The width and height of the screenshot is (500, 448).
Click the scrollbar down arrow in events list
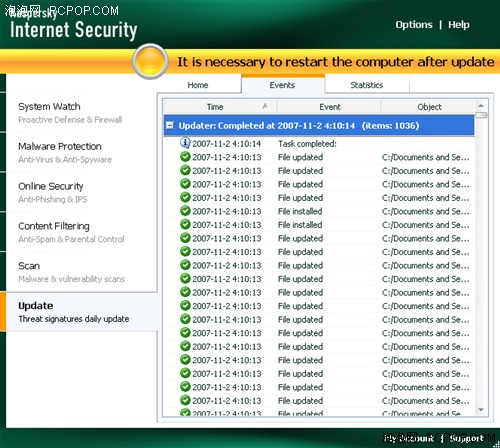coord(481,410)
